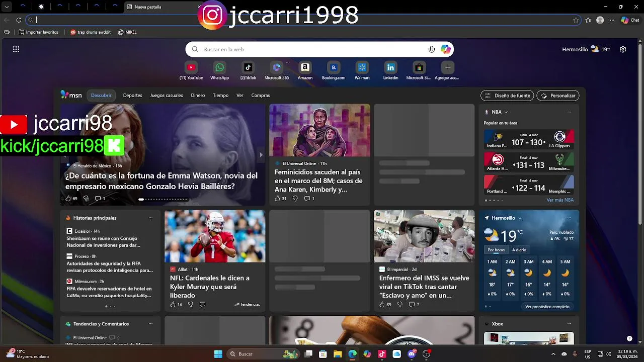Open the Ver pronóstico completo link

pyautogui.click(x=547, y=307)
